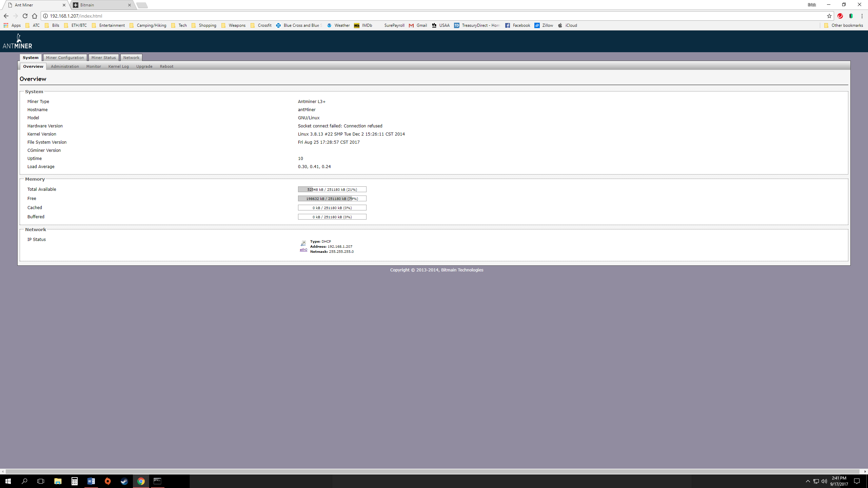Expand the Shopping bookmarks folder
The image size is (868, 488).
pos(204,25)
